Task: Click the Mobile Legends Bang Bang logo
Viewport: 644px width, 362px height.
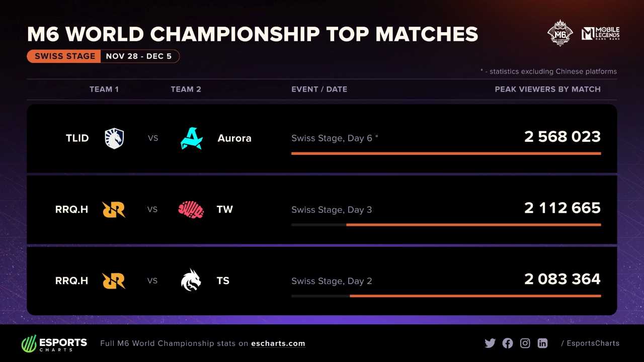Action: point(600,34)
